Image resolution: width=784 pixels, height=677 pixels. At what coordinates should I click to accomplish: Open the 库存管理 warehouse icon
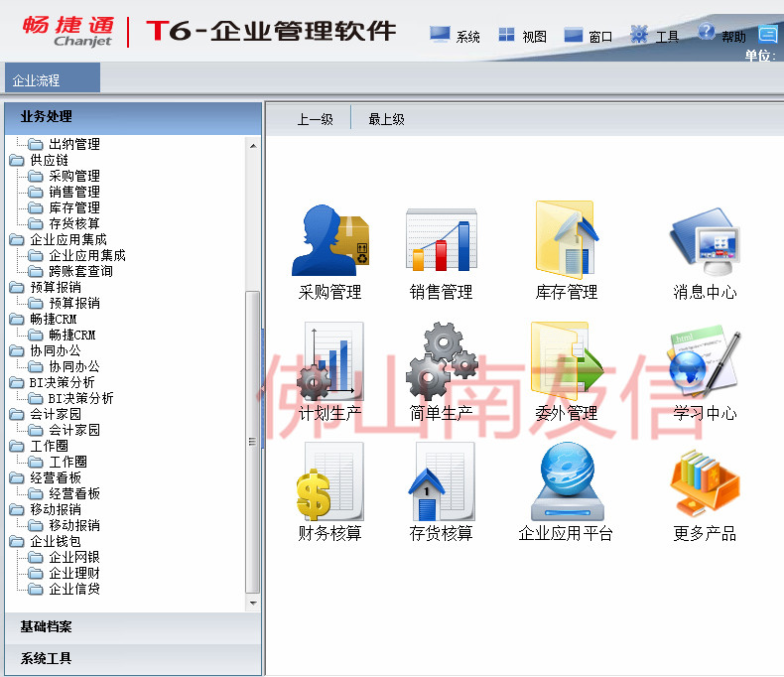click(567, 239)
